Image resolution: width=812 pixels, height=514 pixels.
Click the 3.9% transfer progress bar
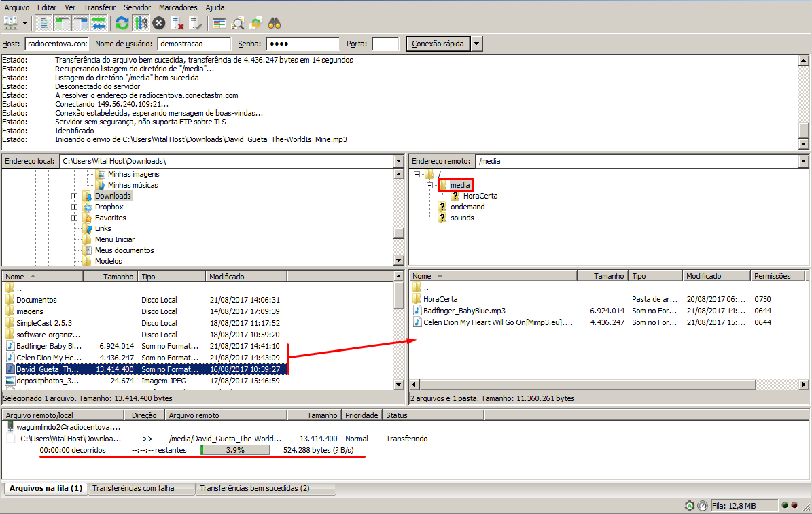tap(235, 450)
